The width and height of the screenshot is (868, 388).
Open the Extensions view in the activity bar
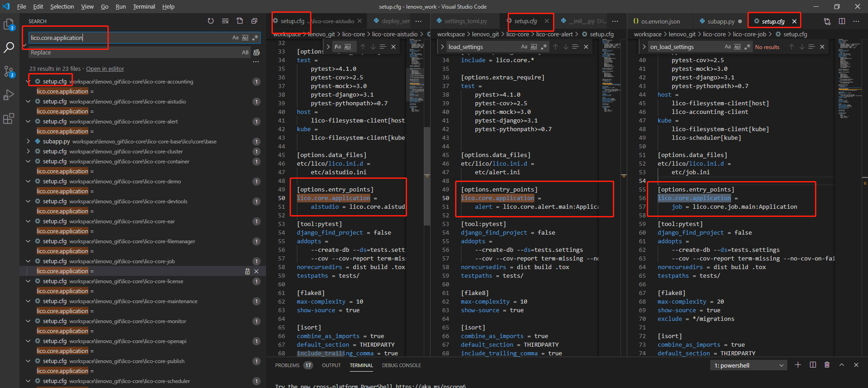pos(9,118)
